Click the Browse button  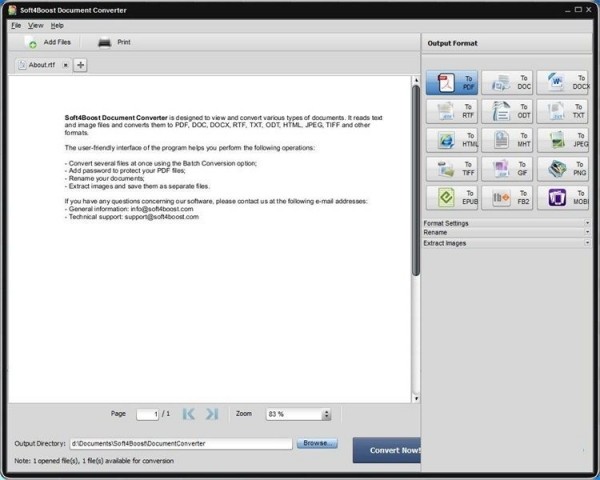pos(317,443)
